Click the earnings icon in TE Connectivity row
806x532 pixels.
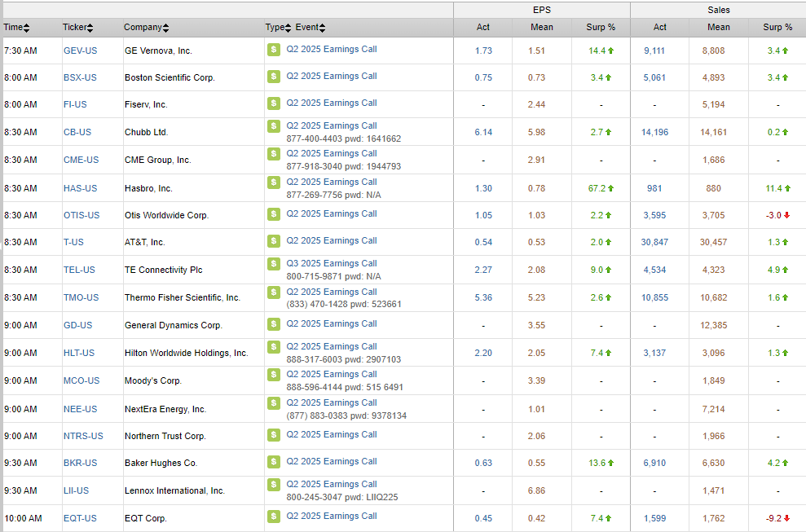274,264
